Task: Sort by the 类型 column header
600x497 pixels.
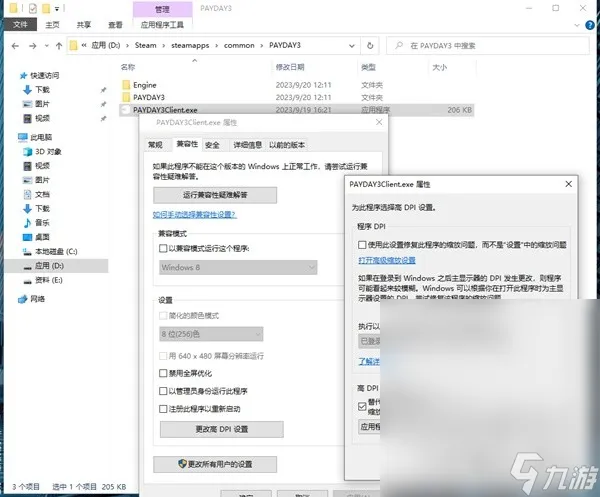Action: (368, 67)
